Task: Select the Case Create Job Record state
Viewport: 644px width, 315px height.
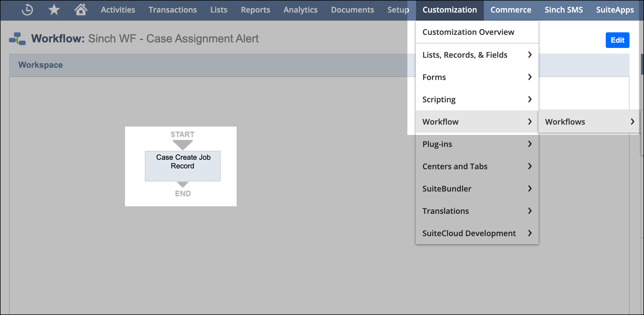Action: pos(183,166)
